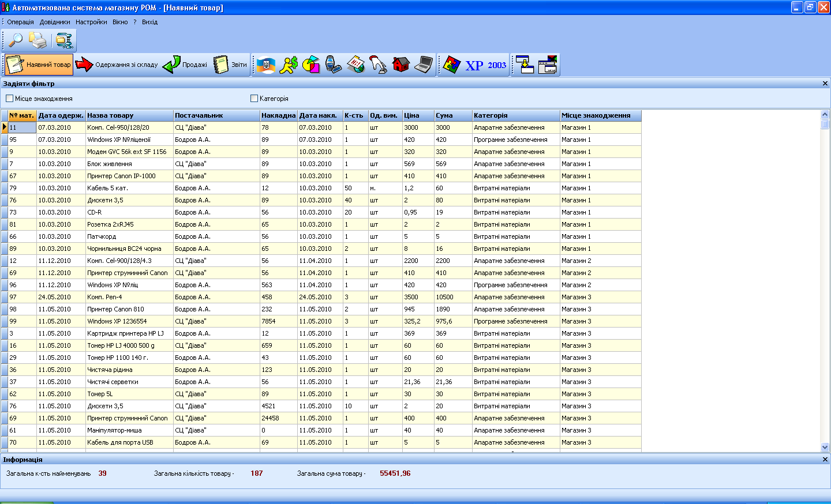The image size is (831, 504).
Task: Sort by Постачальник column header
Action: (216, 115)
